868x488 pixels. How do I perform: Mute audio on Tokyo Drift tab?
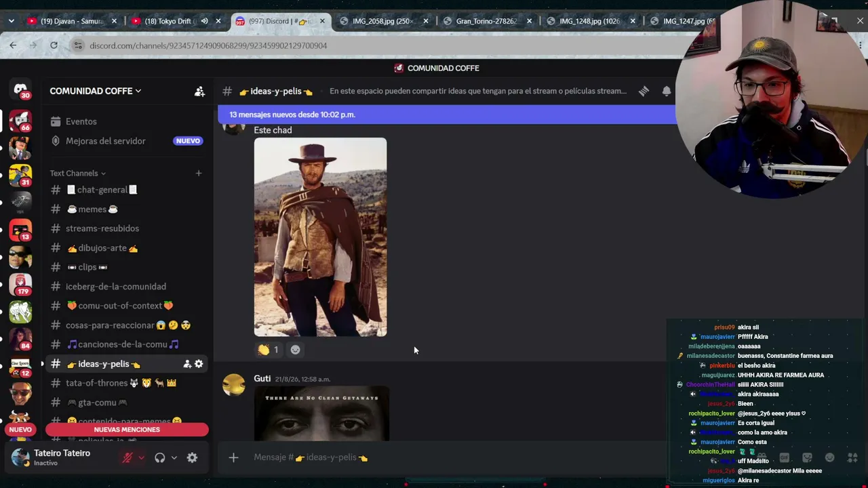(x=204, y=21)
